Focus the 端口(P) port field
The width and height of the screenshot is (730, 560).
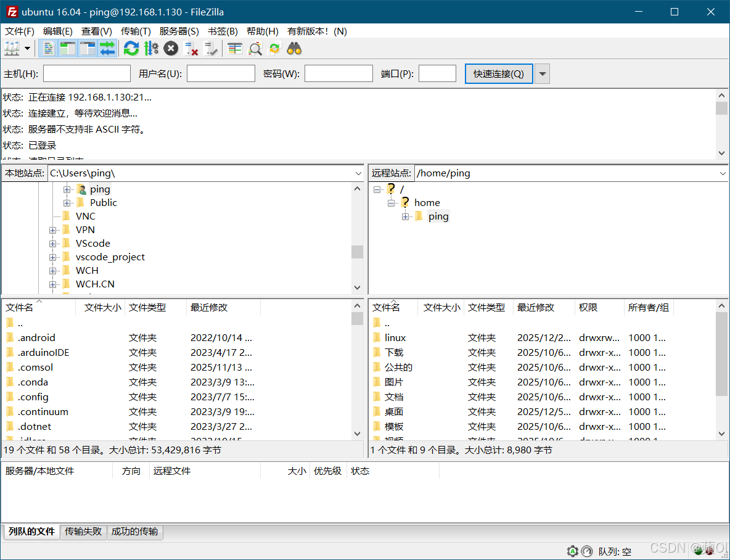coord(437,73)
